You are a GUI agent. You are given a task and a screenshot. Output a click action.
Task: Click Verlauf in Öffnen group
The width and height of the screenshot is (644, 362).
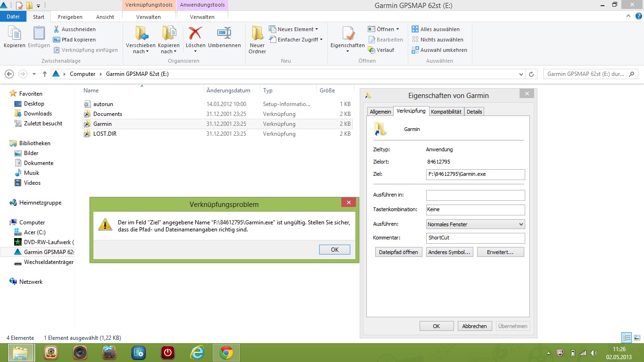click(381, 50)
